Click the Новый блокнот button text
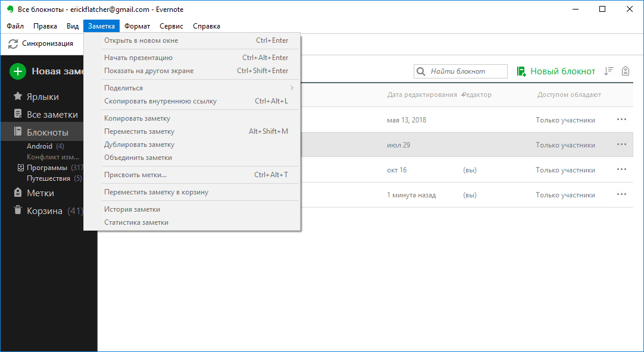644x352 pixels. click(562, 71)
